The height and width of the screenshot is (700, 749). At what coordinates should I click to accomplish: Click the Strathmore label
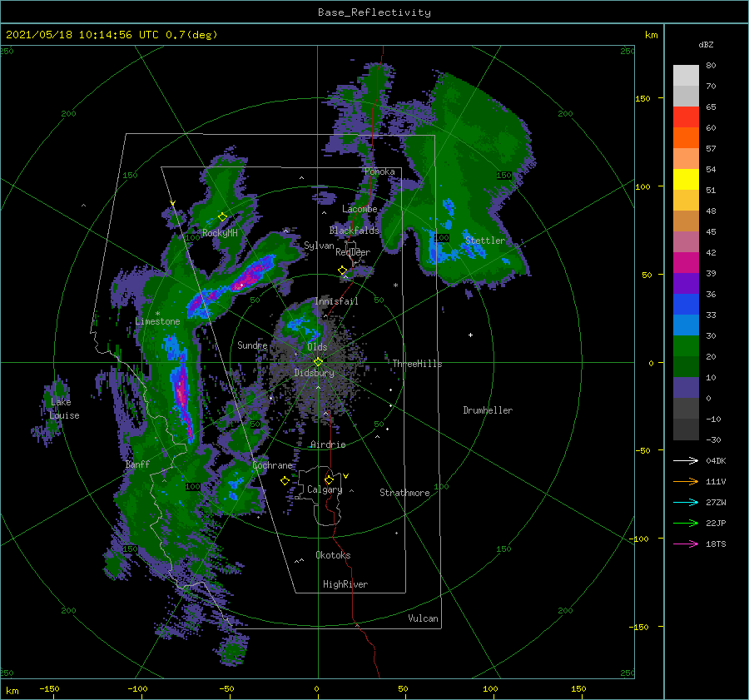coord(404,493)
